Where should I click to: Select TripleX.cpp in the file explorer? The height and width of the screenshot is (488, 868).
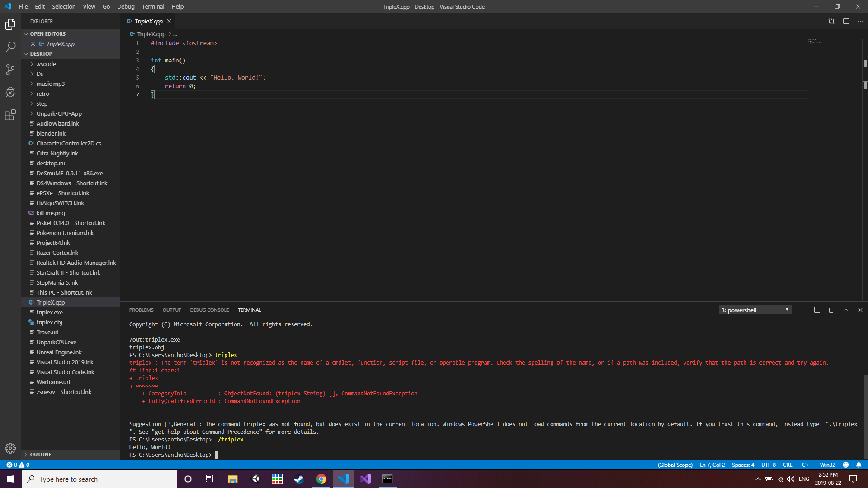[x=50, y=302]
